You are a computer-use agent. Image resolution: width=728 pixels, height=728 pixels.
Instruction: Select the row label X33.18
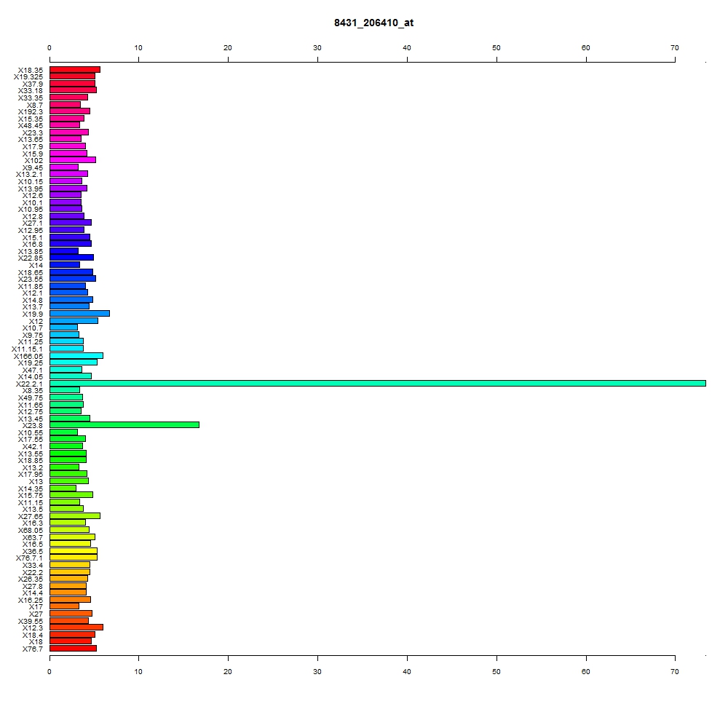click(x=30, y=90)
